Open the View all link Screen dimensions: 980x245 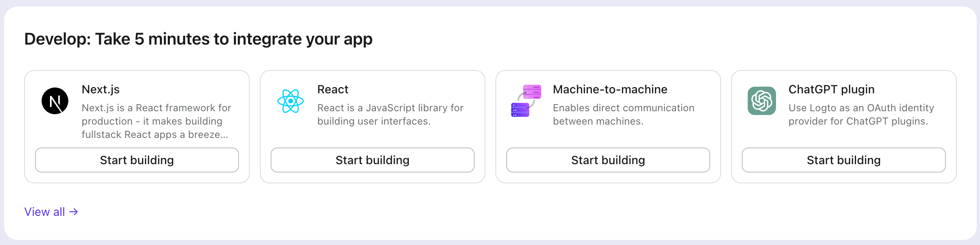tap(51, 212)
